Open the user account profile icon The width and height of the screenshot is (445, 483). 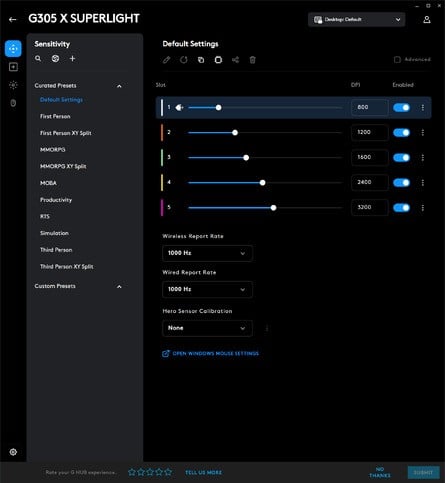click(x=427, y=20)
